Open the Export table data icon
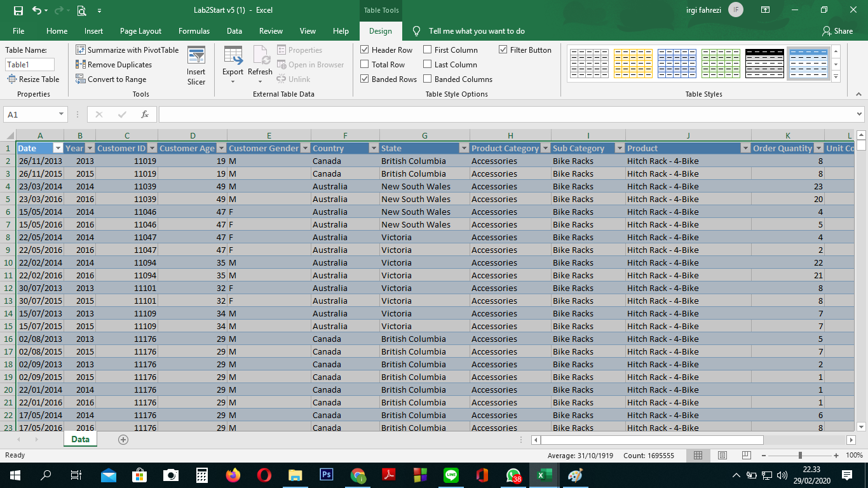The height and width of the screenshot is (488, 868). 233,56
